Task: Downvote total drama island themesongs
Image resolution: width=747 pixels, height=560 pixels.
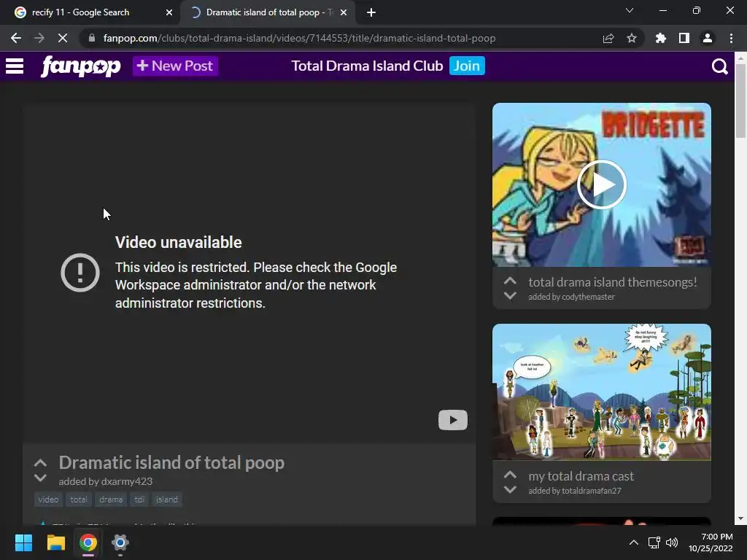Action: tap(510, 296)
